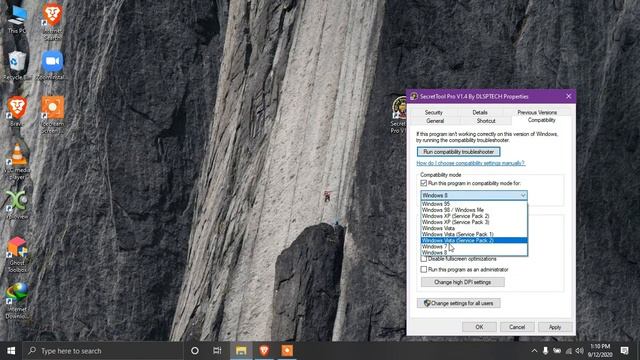The width and height of the screenshot is (640, 360).
Task: Choose Windows Vista (Service Pack 2)
Action: (474, 240)
